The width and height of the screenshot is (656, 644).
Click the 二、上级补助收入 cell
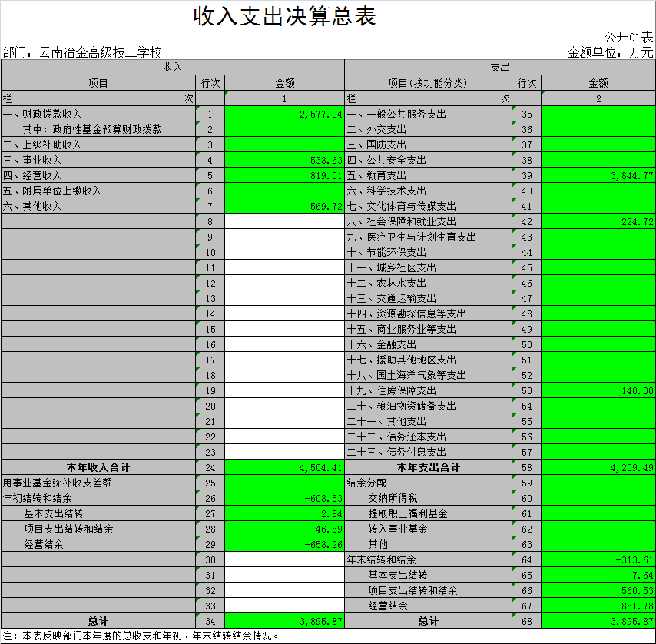(x=98, y=144)
